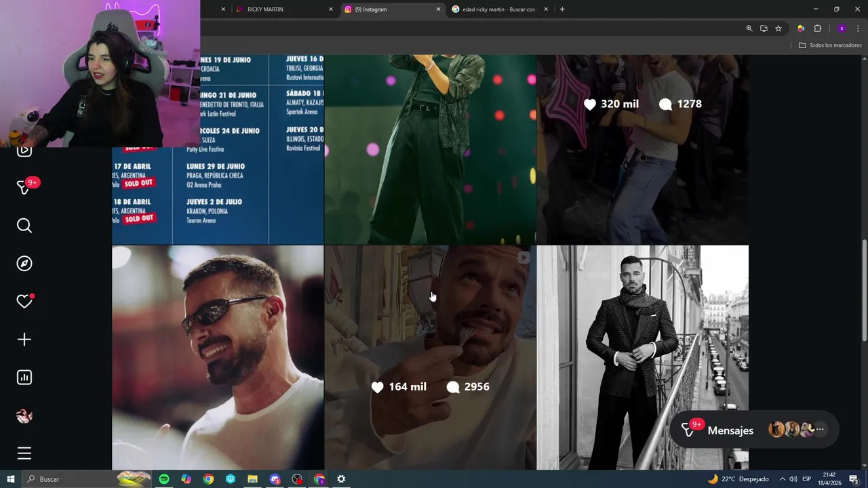Click the 2956 comments count

(469, 387)
